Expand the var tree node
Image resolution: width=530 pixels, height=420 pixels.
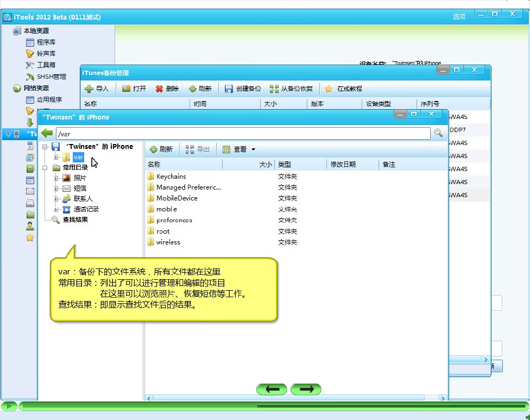pyautogui.click(x=56, y=157)
